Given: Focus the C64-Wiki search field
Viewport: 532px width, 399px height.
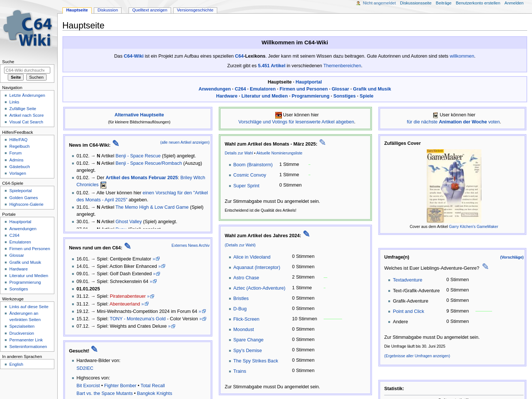Looking at the screenshot, I should pos(27,70).
